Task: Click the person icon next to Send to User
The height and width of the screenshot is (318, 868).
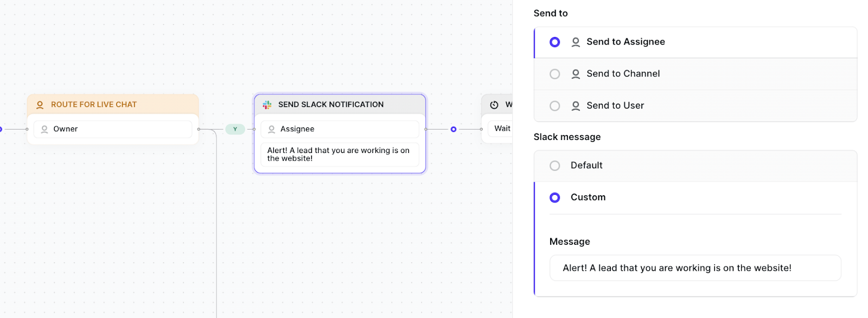Action: [x=576, y=106]
